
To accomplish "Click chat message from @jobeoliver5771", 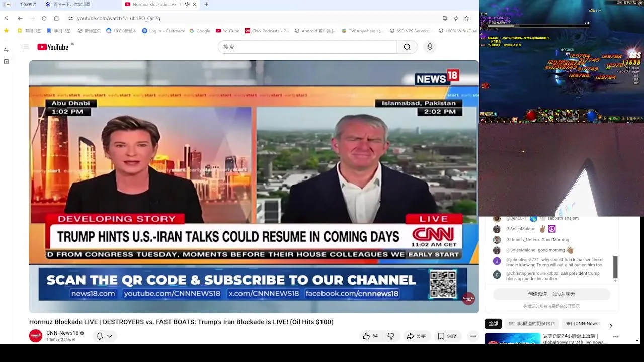I will (553, 262).
